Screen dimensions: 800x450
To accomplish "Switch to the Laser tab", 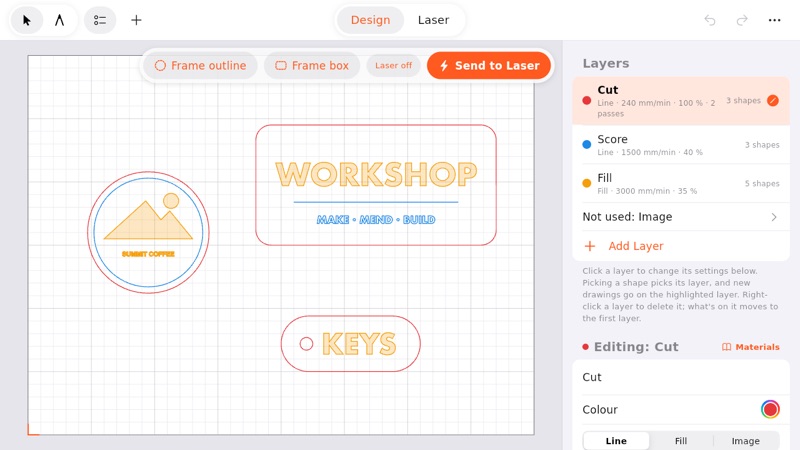I will [433, 20].
